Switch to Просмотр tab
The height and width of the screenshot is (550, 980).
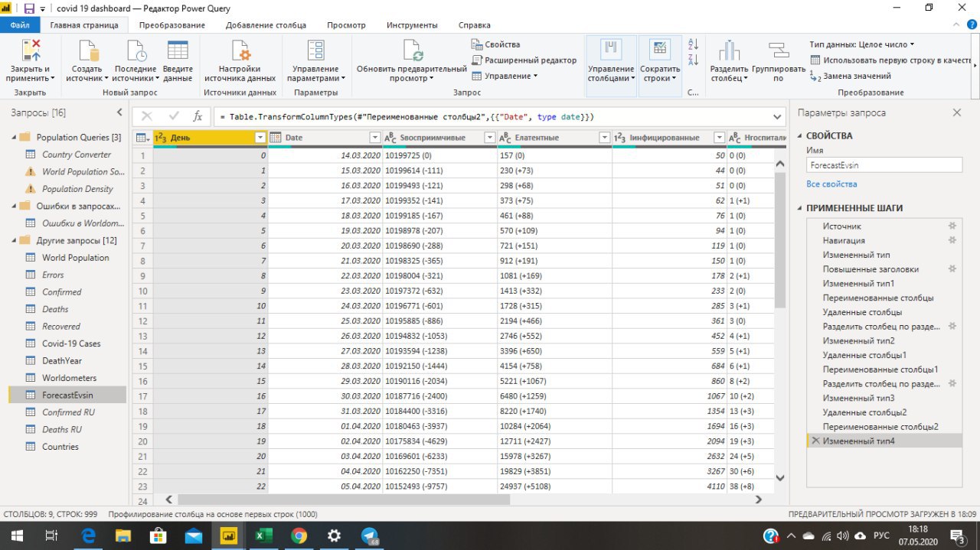coord(346,25)
